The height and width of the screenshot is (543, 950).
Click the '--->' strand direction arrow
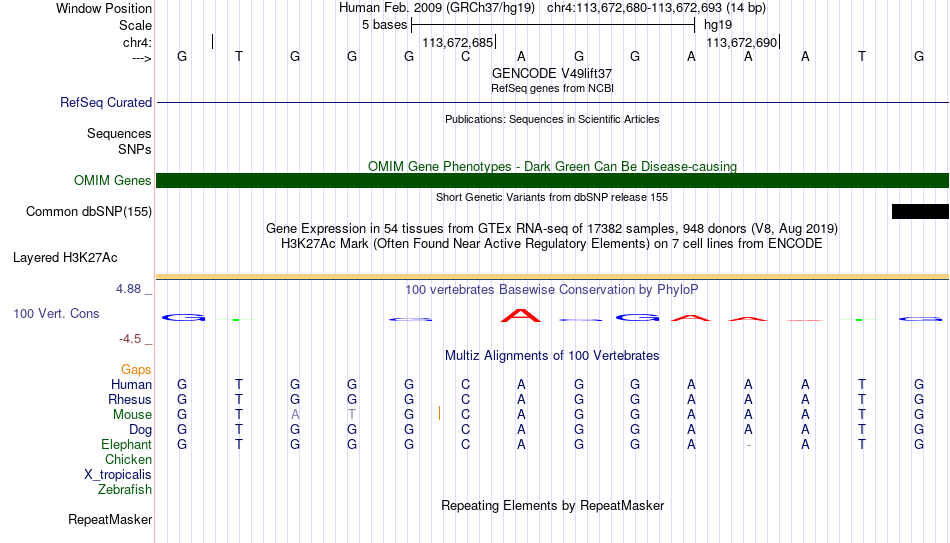[142, 58]
